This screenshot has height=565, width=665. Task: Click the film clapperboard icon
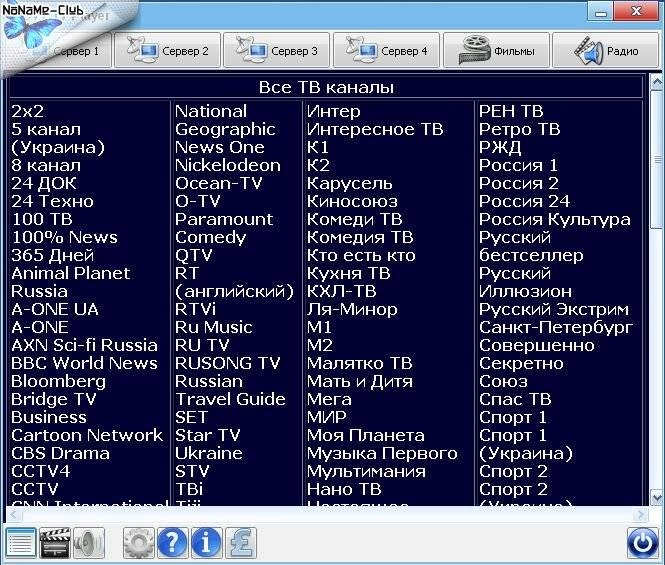pos(55,543)
